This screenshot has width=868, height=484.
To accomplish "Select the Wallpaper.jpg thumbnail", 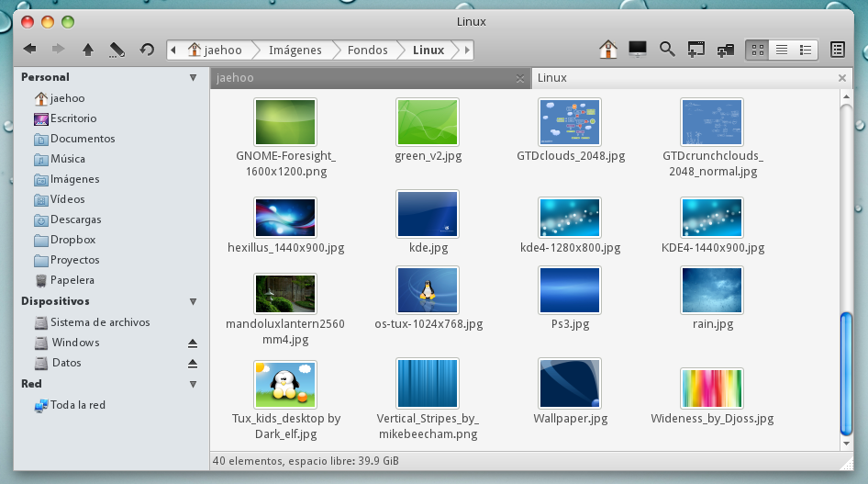I will coord(570,383).
